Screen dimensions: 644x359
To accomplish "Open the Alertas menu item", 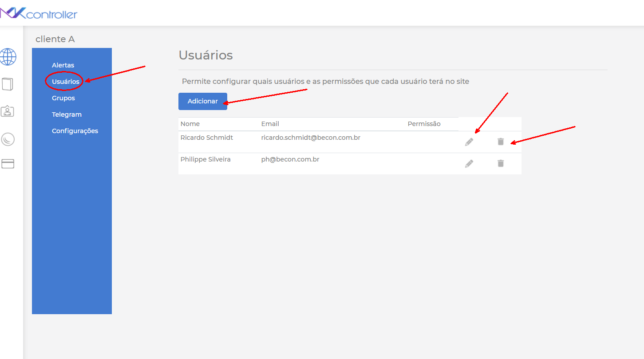I will [63, 65].
